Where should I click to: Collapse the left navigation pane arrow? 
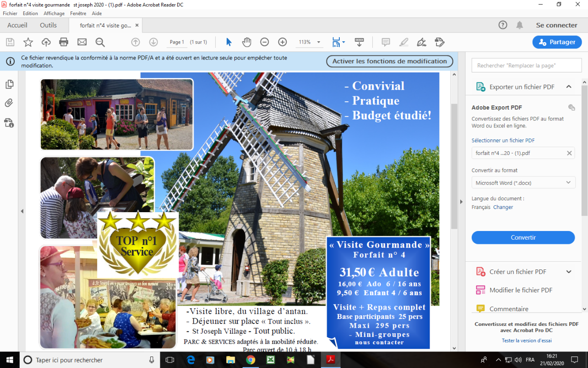click(x=22, y=211)
